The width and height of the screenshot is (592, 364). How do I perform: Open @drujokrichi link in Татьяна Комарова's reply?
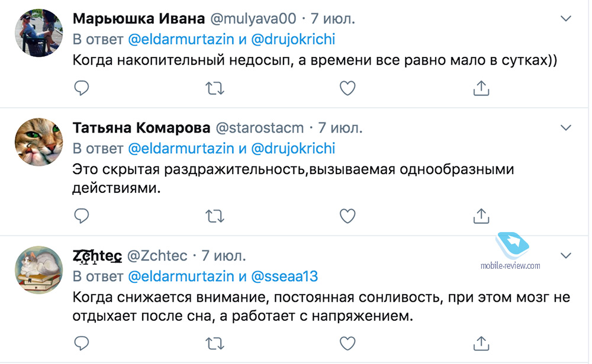click(293, 149)
